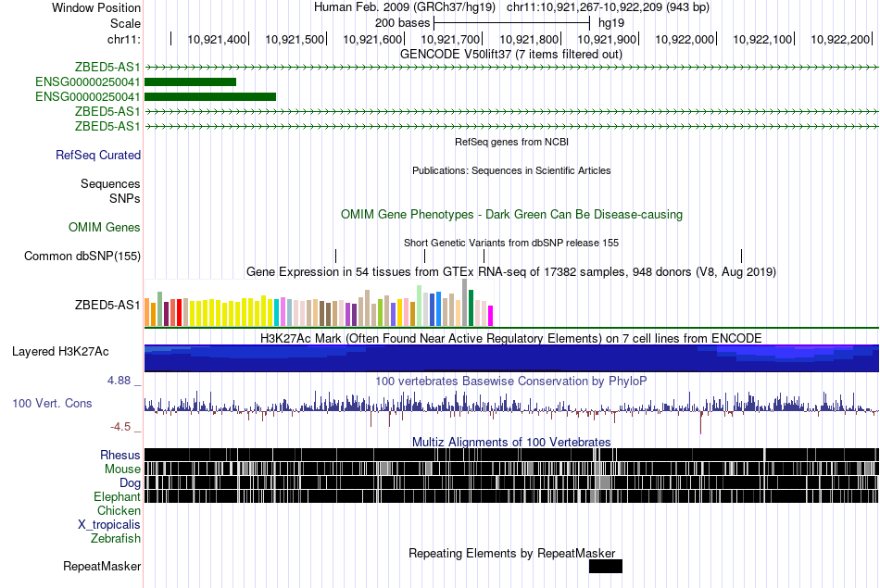Click the Window Position label
The width and height of the screenshot is (880, 588).
pyautogui.click(x=96, y=7)
